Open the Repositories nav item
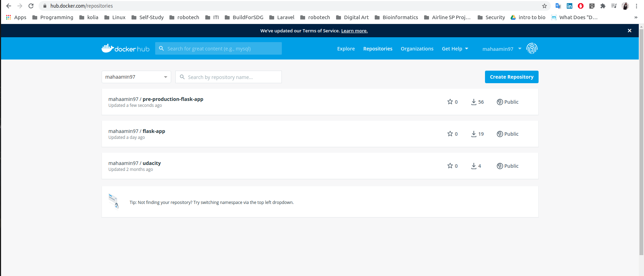This screenshot has width=644, height=276. [x=378, y=49]
